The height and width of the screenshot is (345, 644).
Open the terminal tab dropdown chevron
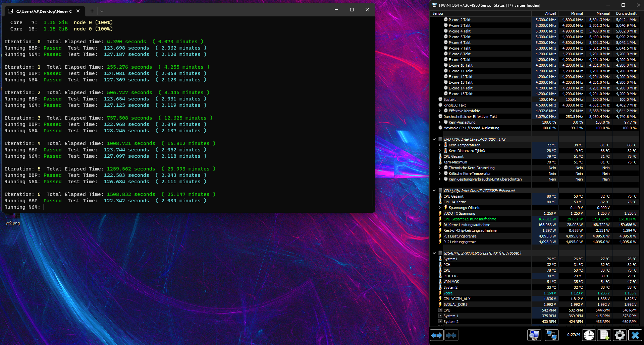102,11
